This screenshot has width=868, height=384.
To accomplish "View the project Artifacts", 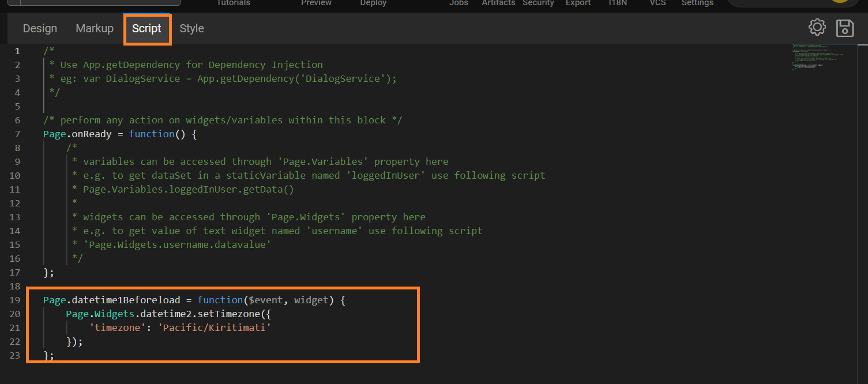I will (x=498, y=3).
